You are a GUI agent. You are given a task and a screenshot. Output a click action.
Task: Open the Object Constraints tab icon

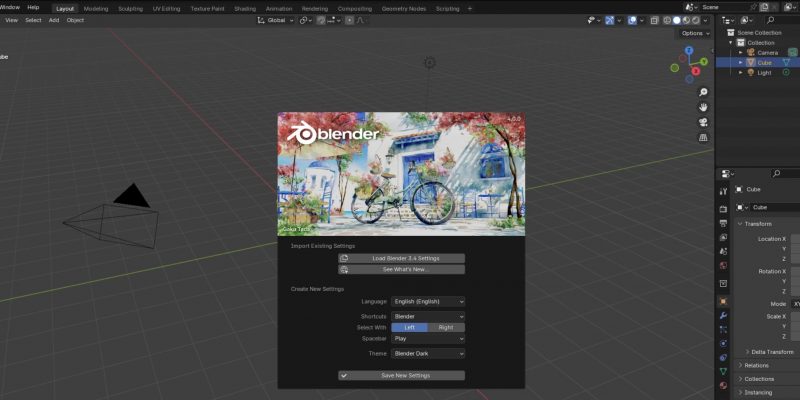[x=723, y=357]
